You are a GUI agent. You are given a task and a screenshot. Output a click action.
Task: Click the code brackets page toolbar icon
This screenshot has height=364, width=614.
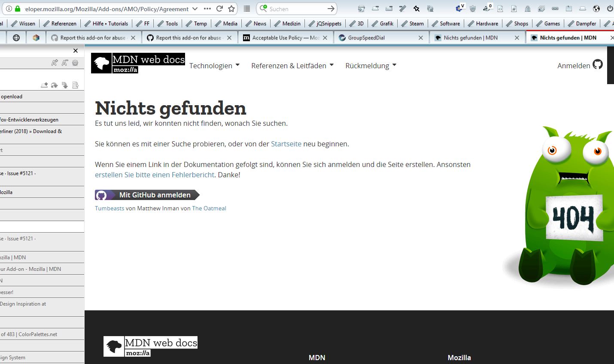point(500,9)
